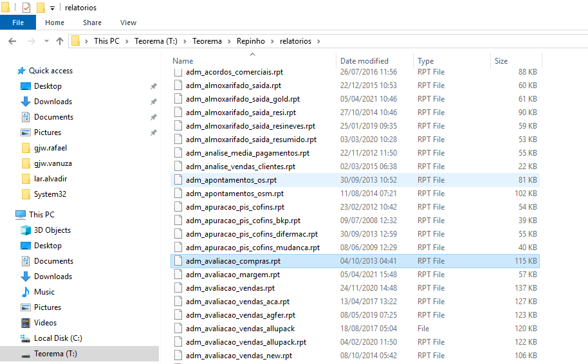
Task: Select adm_apuracao_pis_cofins_bkp.rpt
Action: [243, 221]
